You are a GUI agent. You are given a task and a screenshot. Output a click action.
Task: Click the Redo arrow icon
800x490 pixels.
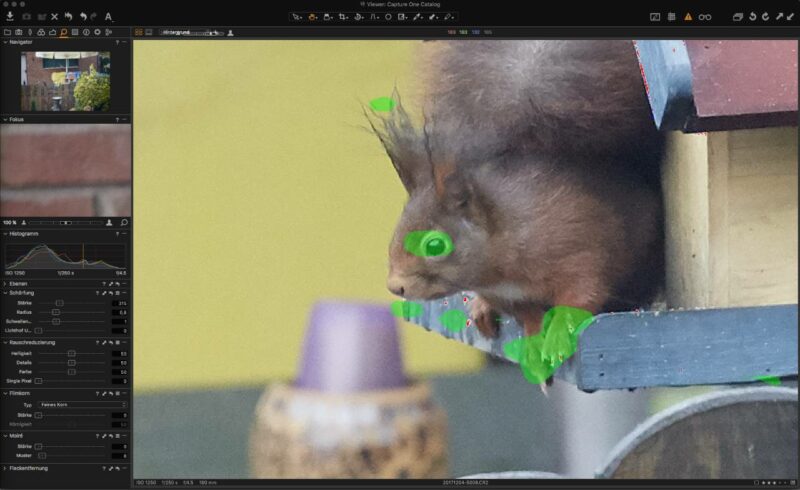(x=93, y=16)
